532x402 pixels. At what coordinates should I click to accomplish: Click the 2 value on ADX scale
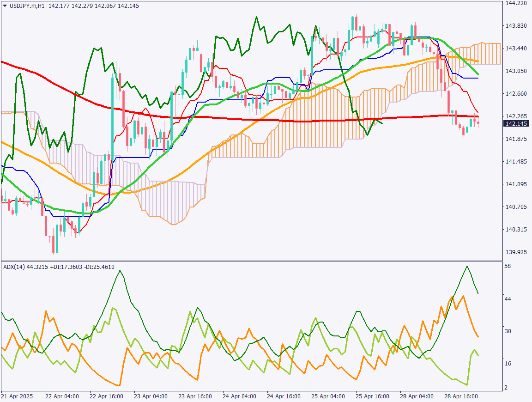coord(506,387)
